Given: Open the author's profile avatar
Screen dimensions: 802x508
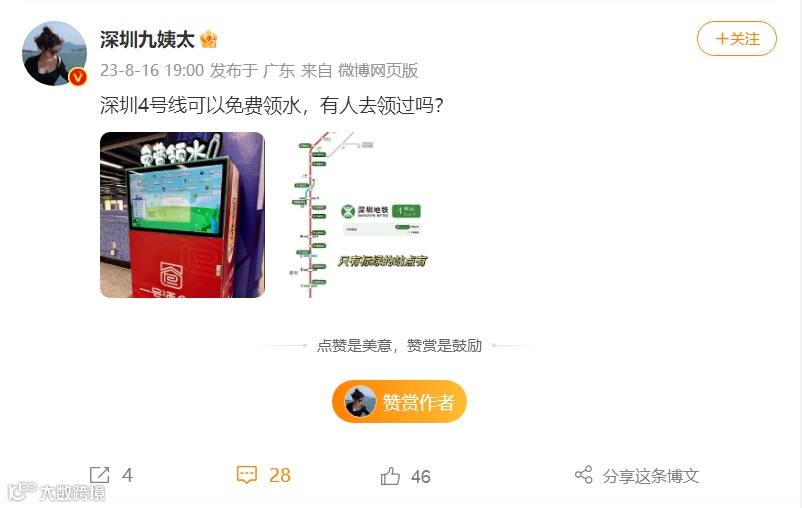Looking at the screenshot, I should click(54, 53).
